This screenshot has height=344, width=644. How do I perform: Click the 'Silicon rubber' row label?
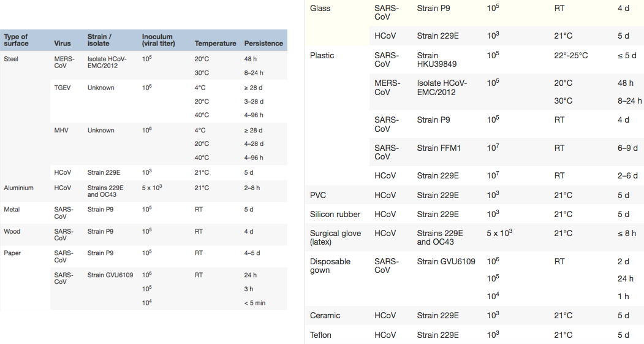point(335,214)
